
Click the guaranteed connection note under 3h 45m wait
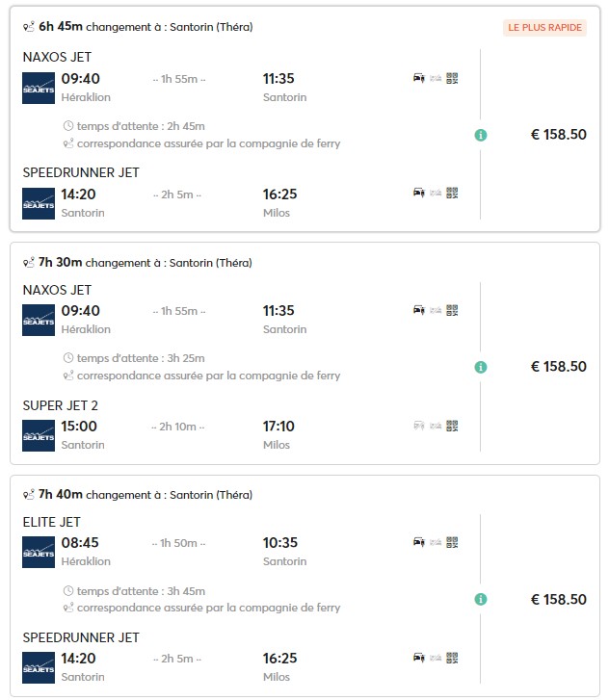[x=208, y=609]
